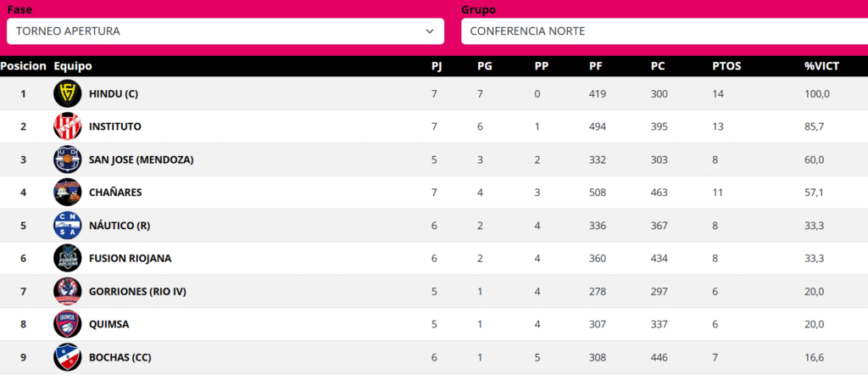The image size is (868, 392).
Task: Click the Instituto team crest
Action: pyautogui.click(x=67, y=126)
